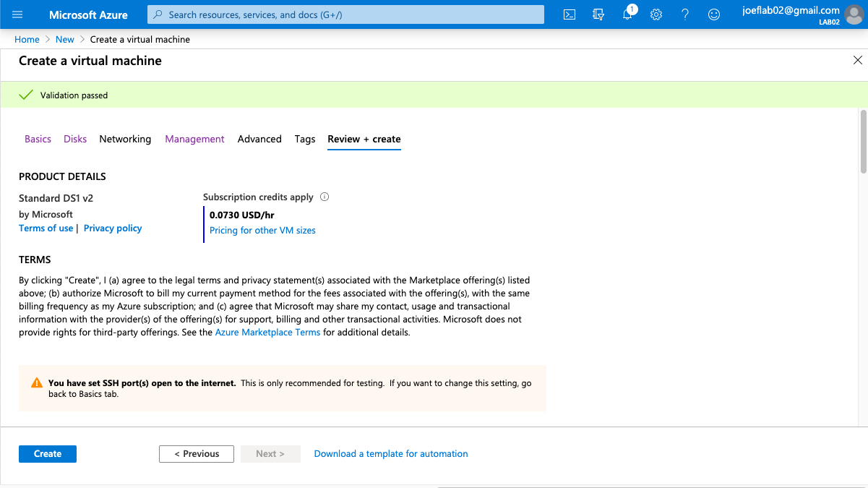This screenshot has height=488, width=868.
Task: Open the Directory and subscription filter
Action: point(598,14)
